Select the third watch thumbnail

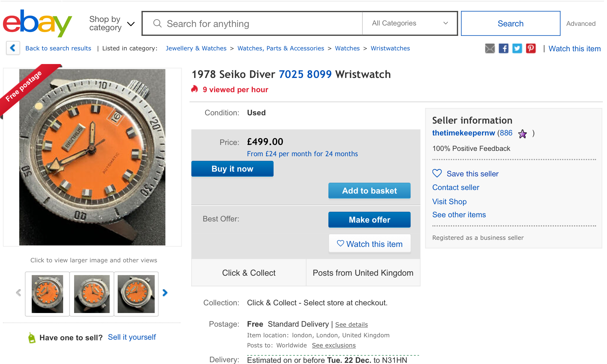tap(136, 294)
